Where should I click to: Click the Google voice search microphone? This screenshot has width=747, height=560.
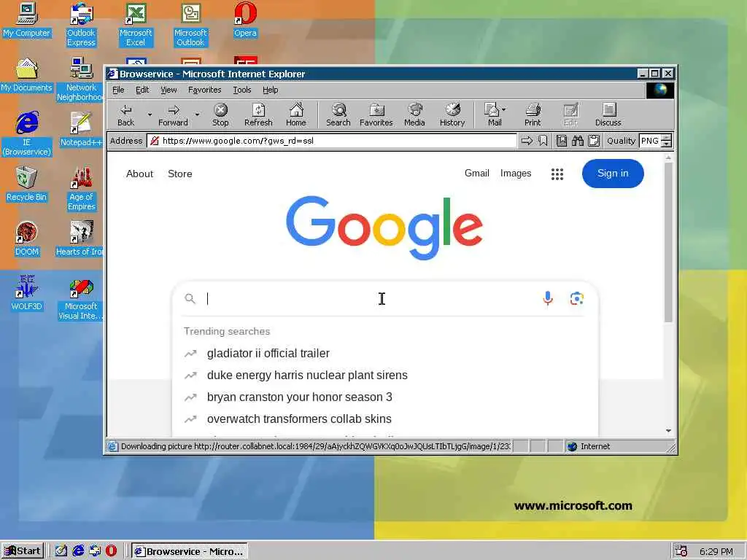[x=548, y=298]
